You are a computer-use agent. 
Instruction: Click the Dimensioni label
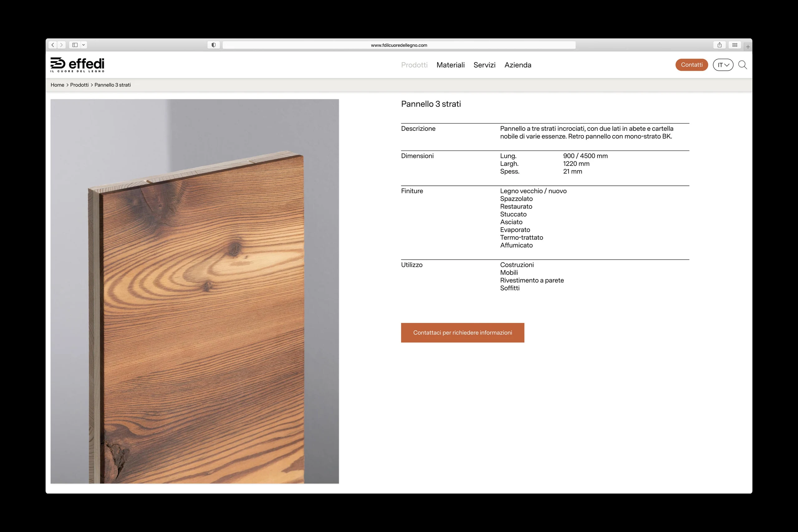pyautogui.click(x=417, y=156)
